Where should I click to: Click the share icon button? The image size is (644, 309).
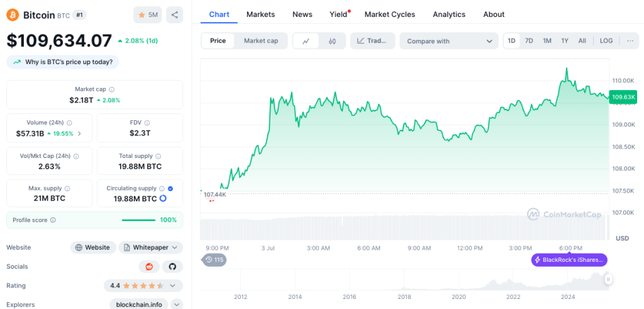tap(175, 15)
